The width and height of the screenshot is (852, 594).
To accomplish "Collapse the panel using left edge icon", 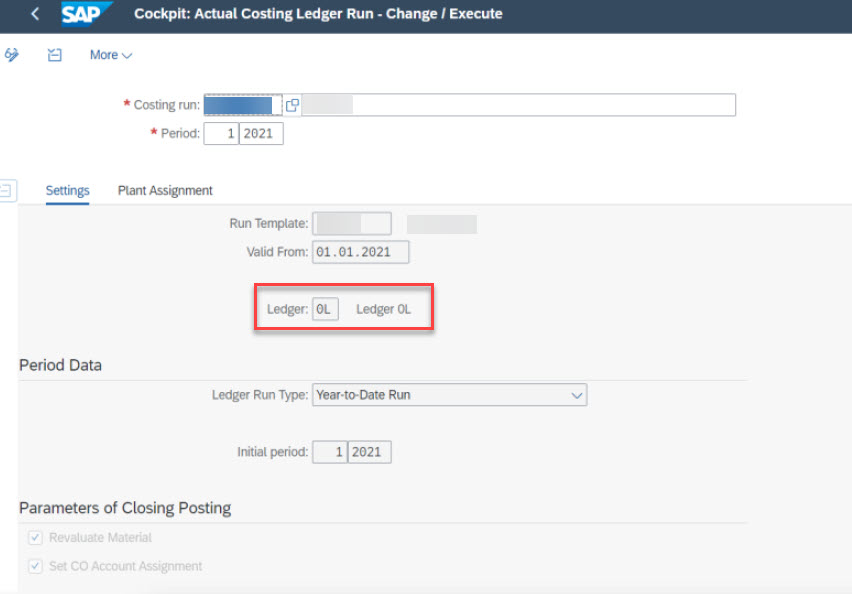I will [8, 190].
